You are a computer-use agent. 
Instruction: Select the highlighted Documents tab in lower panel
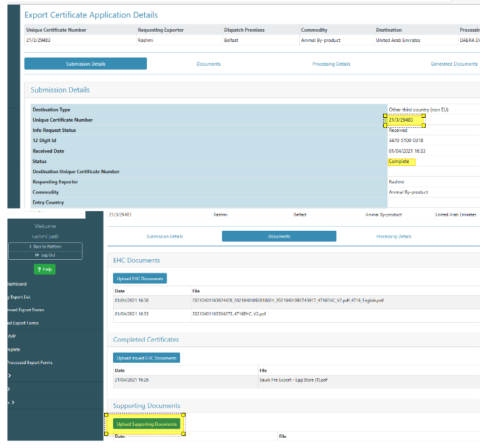click(x=279, y=236)
